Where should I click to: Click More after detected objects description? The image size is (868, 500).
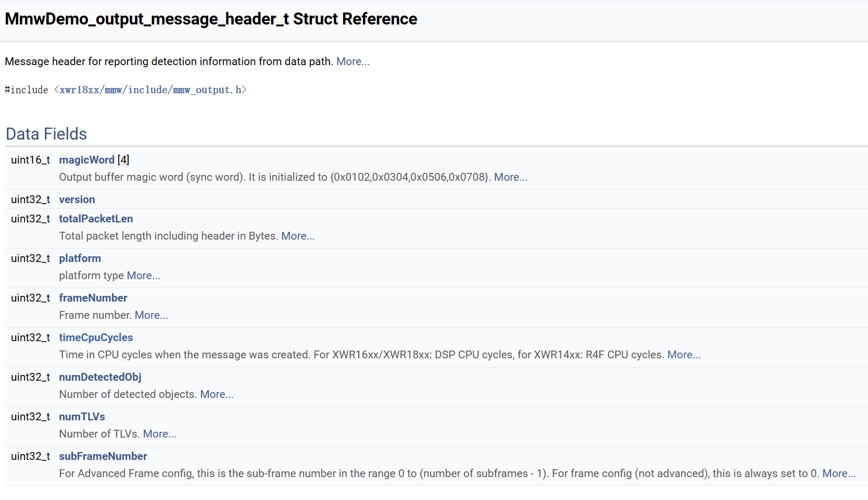(217, 394)
